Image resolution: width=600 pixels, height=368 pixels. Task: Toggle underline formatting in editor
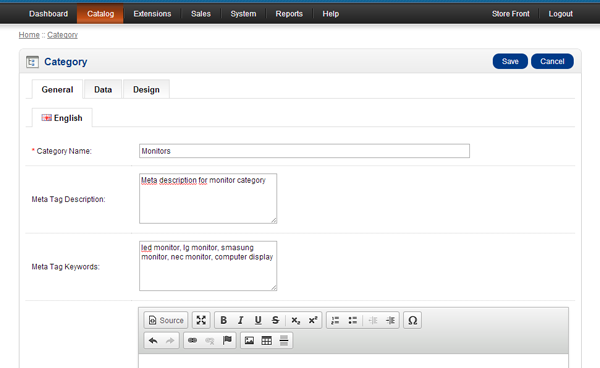pos(258,320)
